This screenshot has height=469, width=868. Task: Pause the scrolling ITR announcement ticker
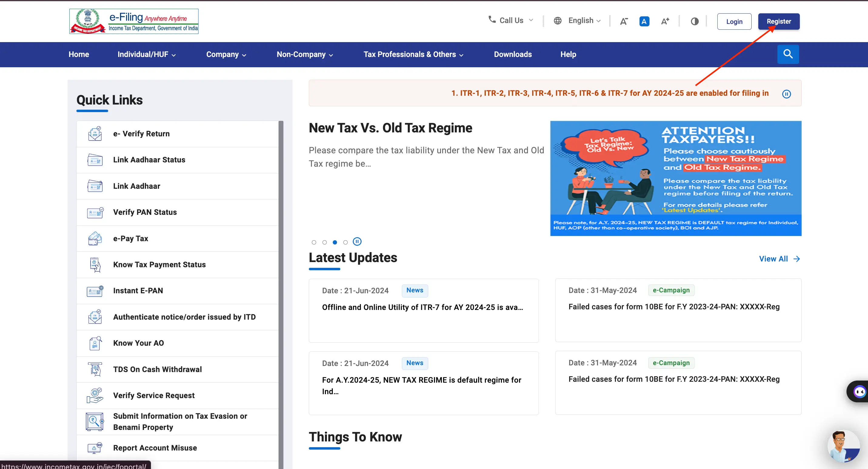coord(786,94)
